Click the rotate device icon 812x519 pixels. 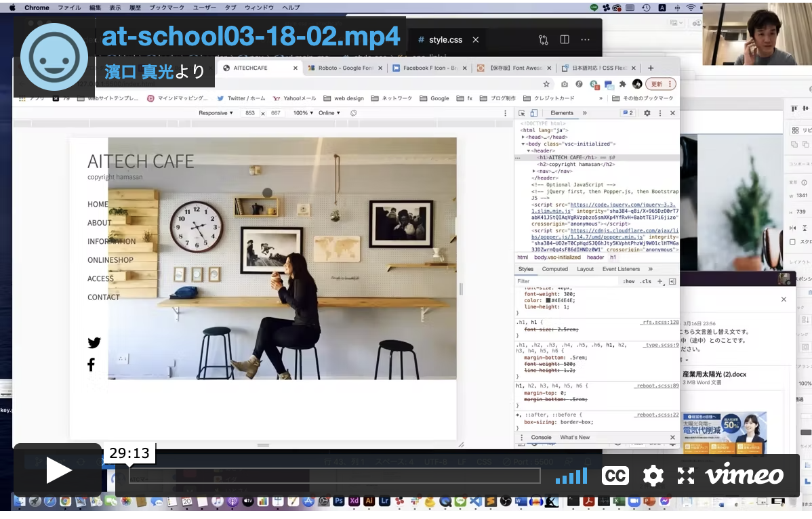pos(353,112)
